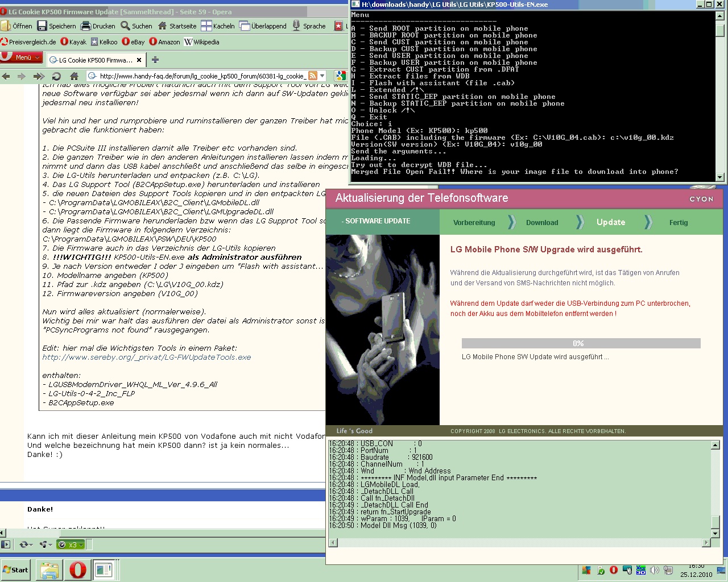Click the Update step in LG updater

pos(611,222)
